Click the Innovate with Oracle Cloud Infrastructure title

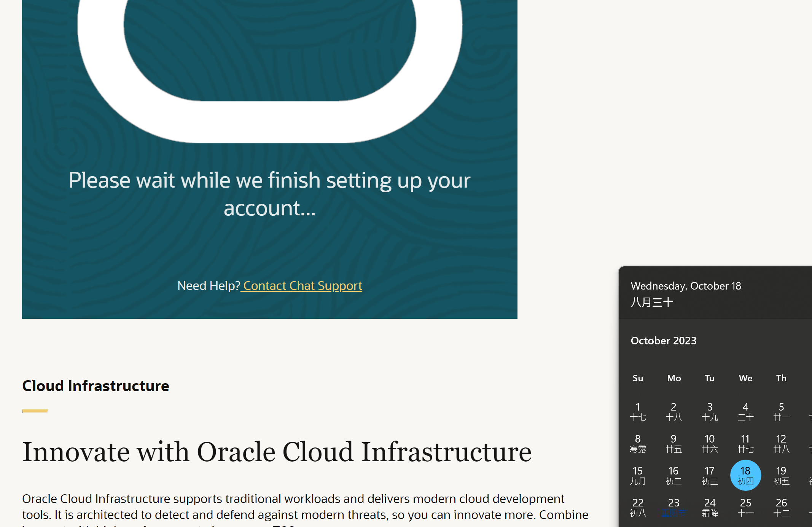[277, 452]
